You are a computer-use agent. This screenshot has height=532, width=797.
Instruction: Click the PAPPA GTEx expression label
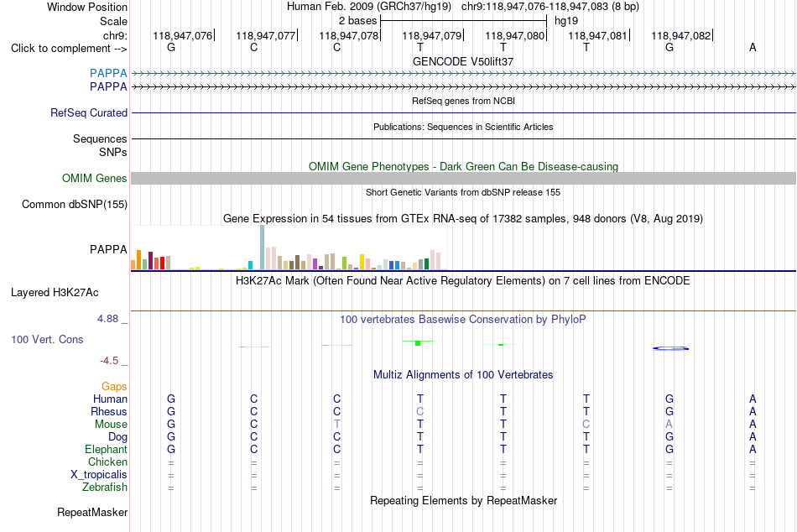(x=108, y=250)
